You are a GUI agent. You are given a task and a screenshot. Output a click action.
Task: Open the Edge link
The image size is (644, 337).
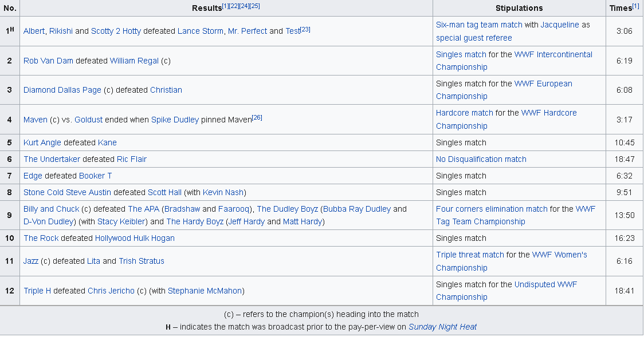click(x=33, y=176)
